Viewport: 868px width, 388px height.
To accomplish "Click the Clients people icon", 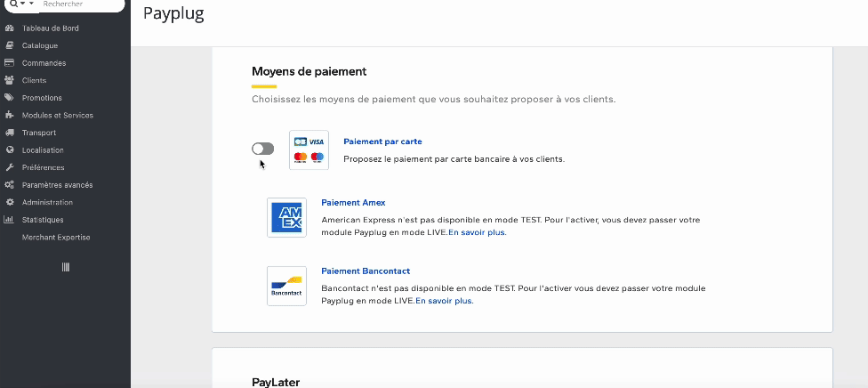I will 9,80.
